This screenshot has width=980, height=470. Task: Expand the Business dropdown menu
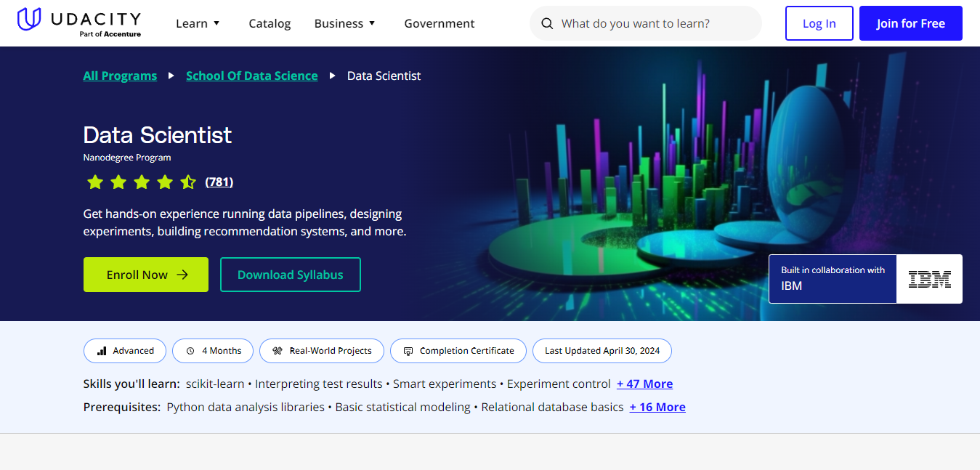click(x=345, y=23)
